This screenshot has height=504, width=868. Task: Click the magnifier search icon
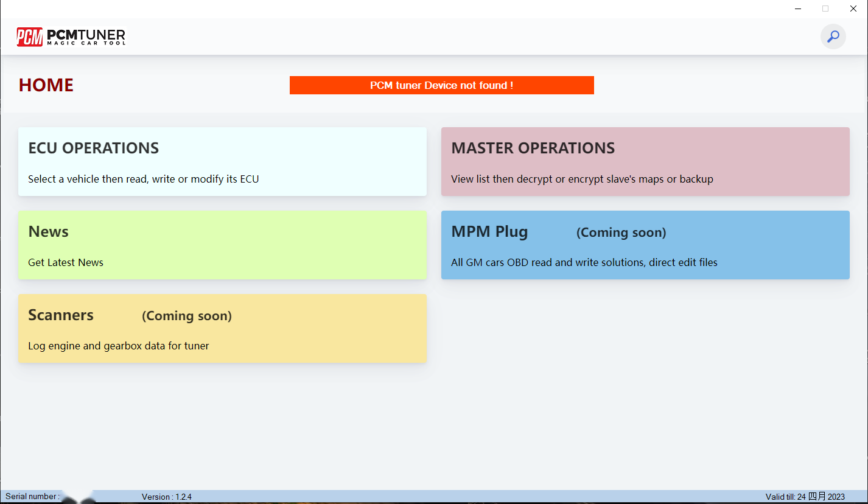click(833, 37)
